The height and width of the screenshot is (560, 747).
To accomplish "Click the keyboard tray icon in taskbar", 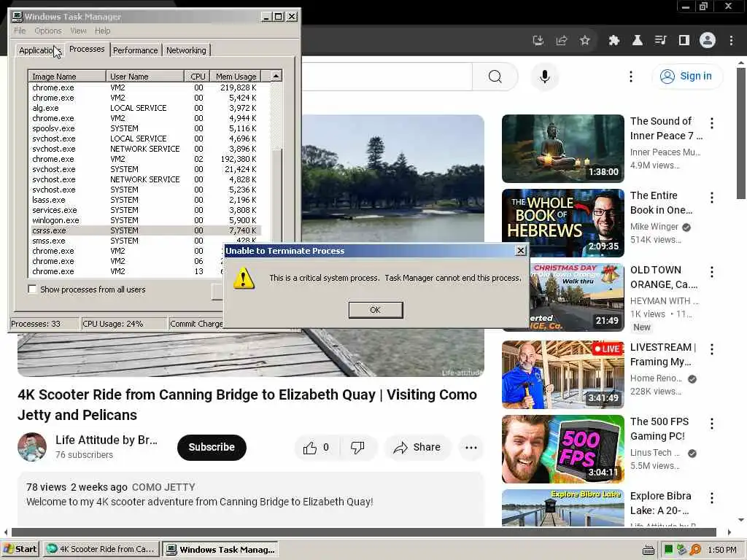I will coord(649,550).
